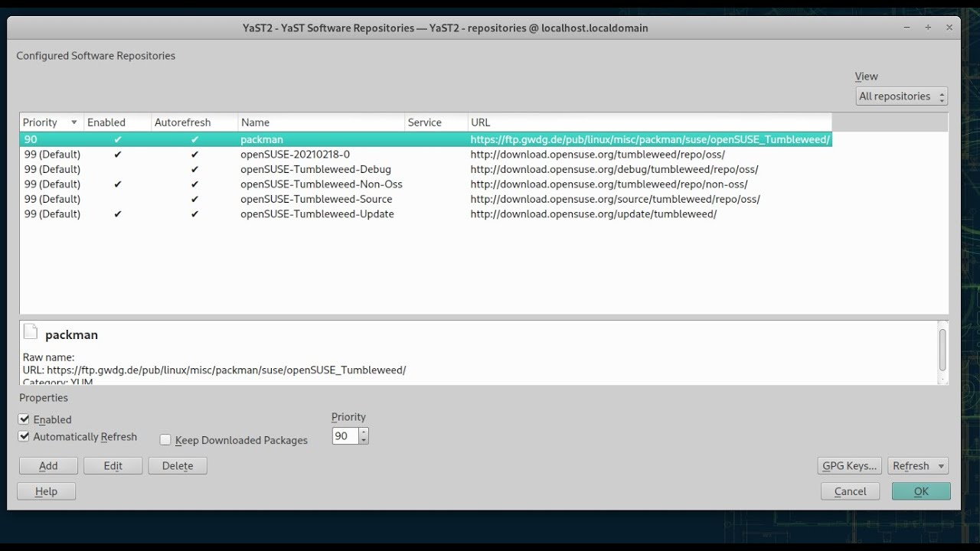The height and width of the screenshot is (551, 980).
Task: Toggle Enabled checkmark for openSUSE-Tumbleweed-Non-Oss
Action: coord(117,184)
